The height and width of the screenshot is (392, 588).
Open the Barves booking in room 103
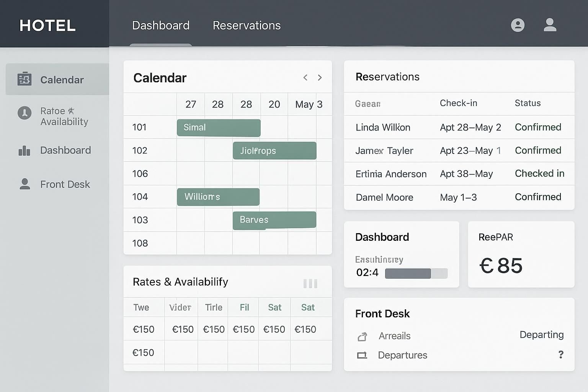[x=274, y=220]
